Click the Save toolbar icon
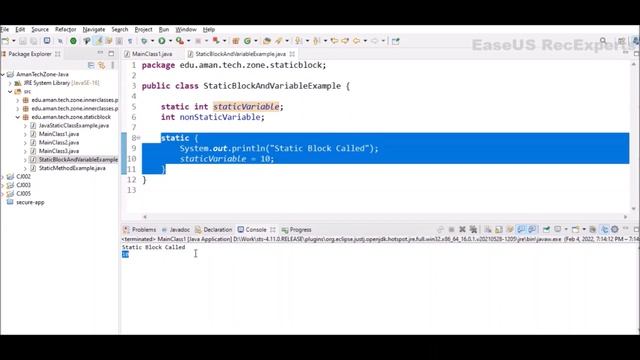Screen dimensions: 640x360 [23, 41]
